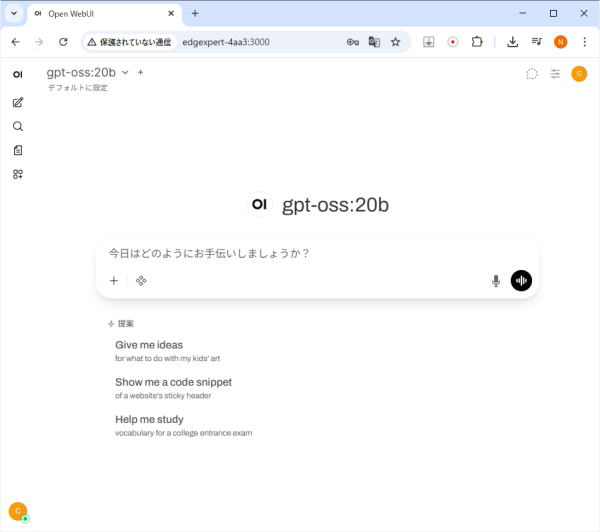Open the chat controls sliders icon

click(x=555, y=73)
